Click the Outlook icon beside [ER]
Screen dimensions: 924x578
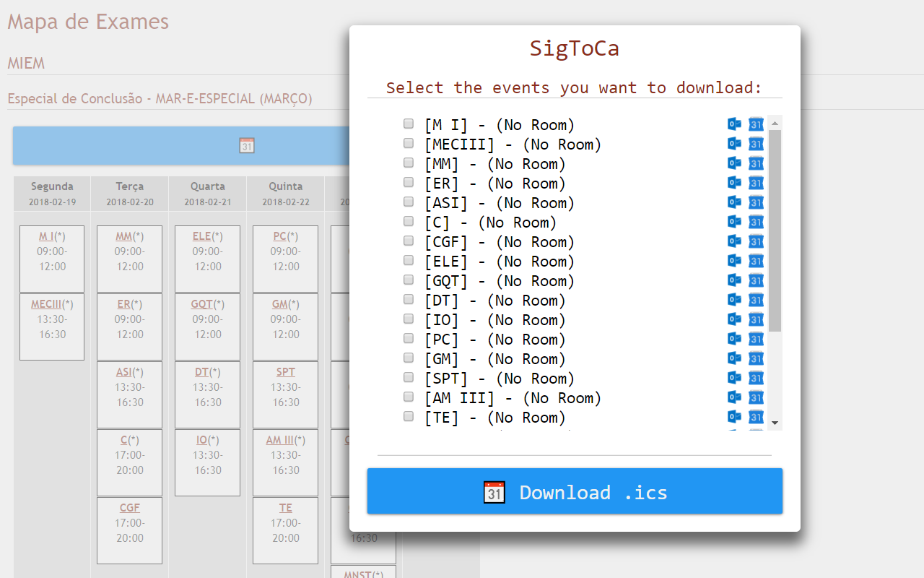tap(734, 183)
